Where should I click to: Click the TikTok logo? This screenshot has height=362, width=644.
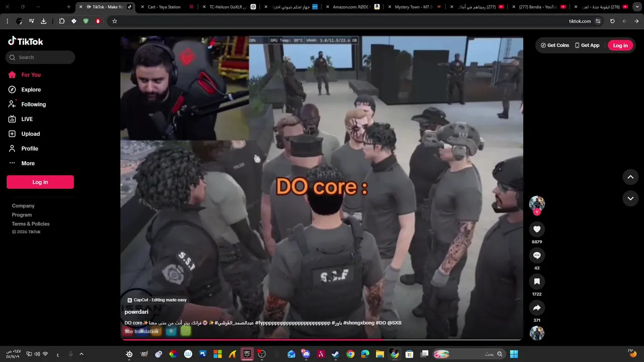(x=26, y=41)
